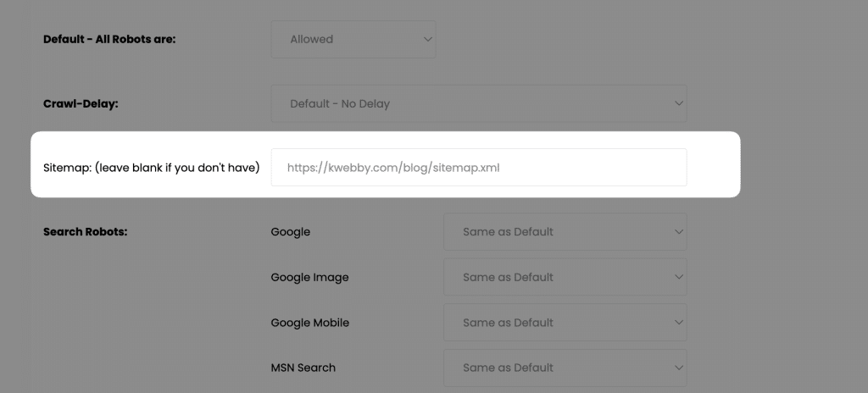
Task: Open the Google Image robot dropdown
Action: pyautogui.click(x=565, y=277)
